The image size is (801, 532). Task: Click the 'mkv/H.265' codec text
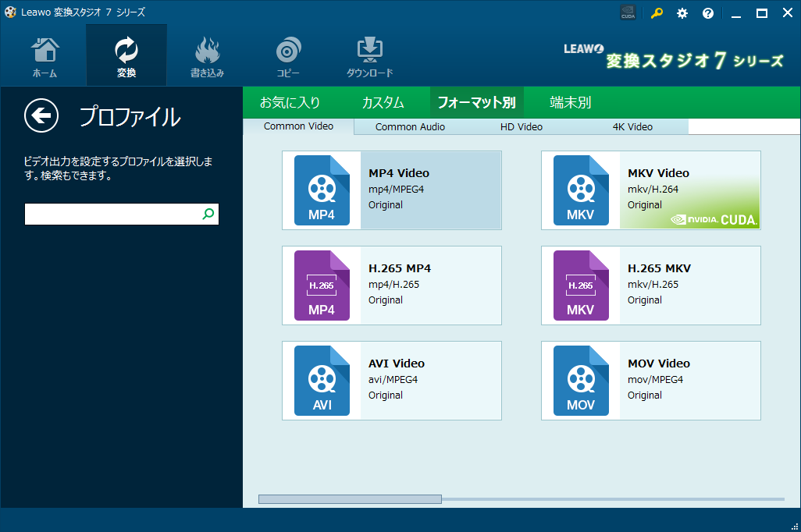[653, 285]
